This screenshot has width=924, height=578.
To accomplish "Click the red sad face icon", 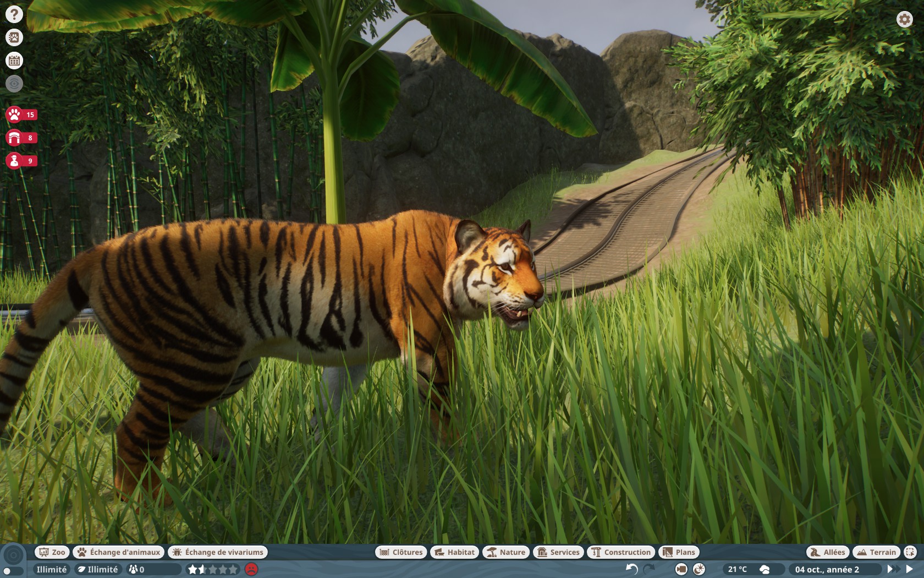I will [x=251, y=569].
